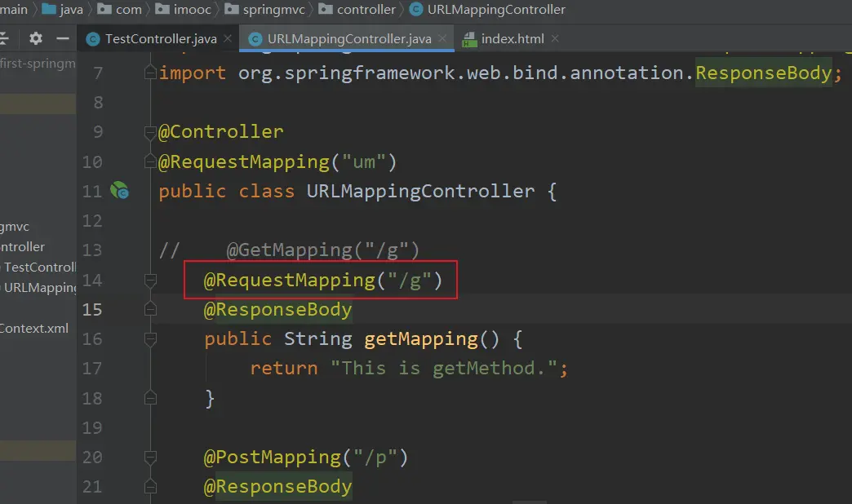The width and height of the screenshot is (852, 504).
Task: Toggle the fold marker at line 9 @Controller
Action: click(x=150, y=132)
